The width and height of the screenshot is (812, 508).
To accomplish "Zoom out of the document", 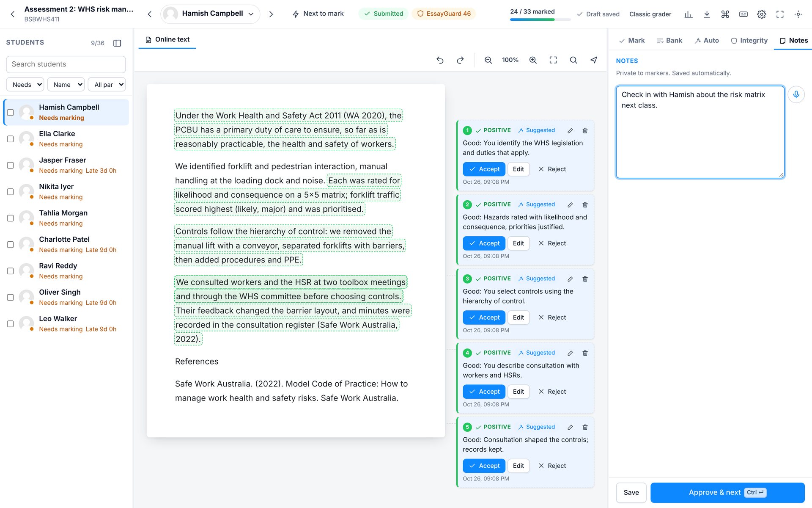I will coord(488,60).
